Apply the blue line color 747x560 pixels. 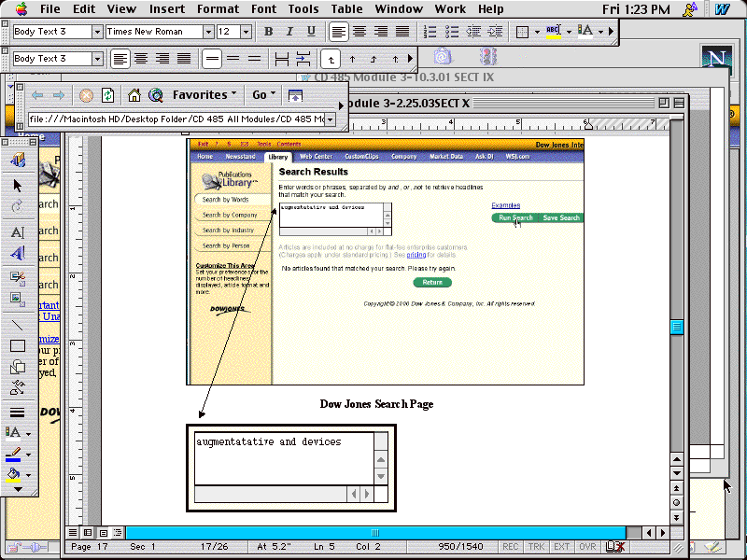click(x=13, y=455)
